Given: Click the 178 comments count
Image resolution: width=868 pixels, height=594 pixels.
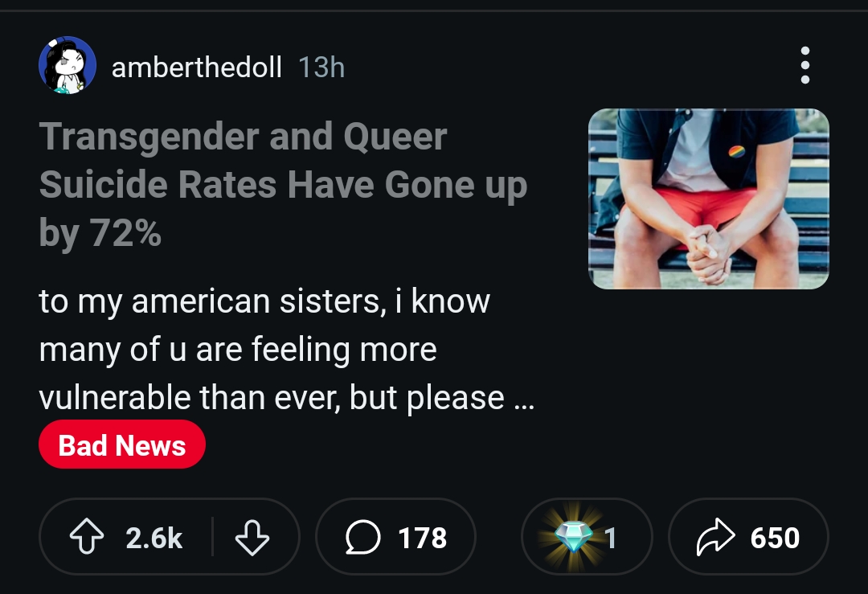Looking at the screenshot, I should pos(423,538).
